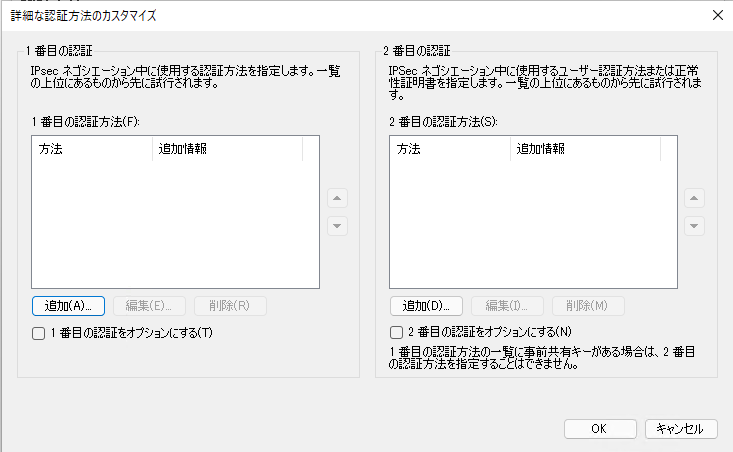The width and height of the screenshot is (733, 452).
Task: Click 追加情報 column header in first list
Action: click(228, 149)
